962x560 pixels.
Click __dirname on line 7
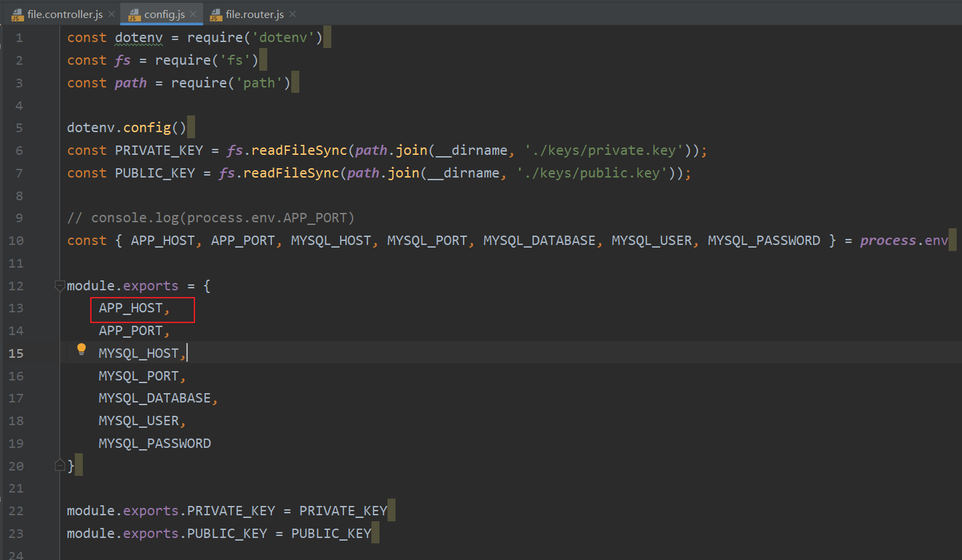coord(464,173)
